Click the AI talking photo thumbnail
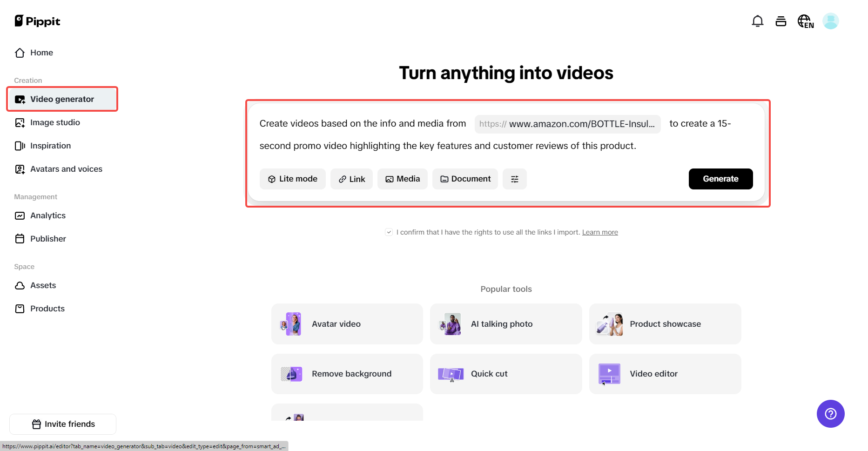This screenshot has width=868, height=451. point(450,324)
